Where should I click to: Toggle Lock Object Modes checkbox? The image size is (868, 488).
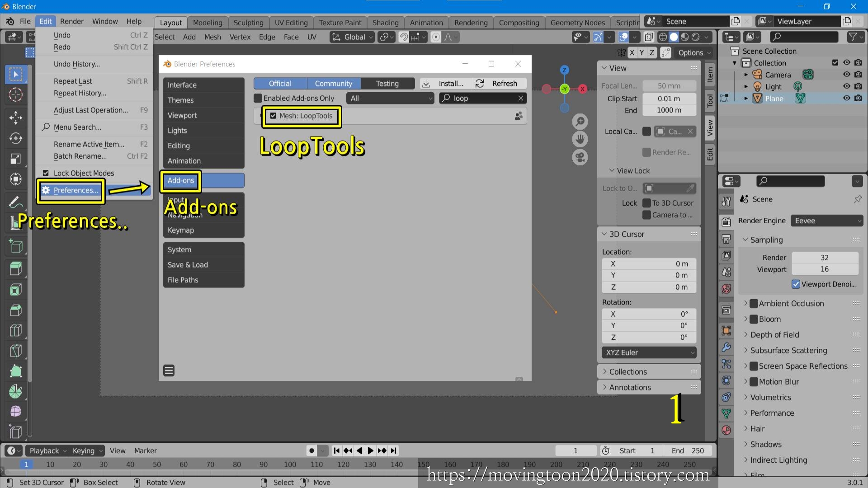(x=46, y=173)
